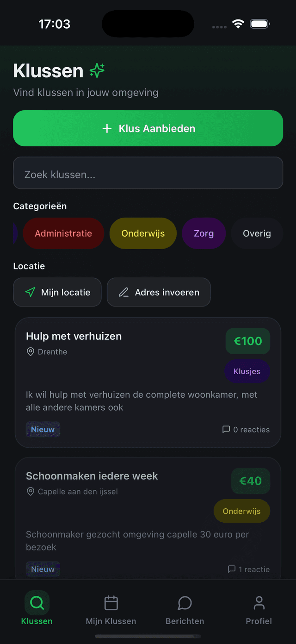Open the Hulp met verhuizen listing card

tap(148, 382)
